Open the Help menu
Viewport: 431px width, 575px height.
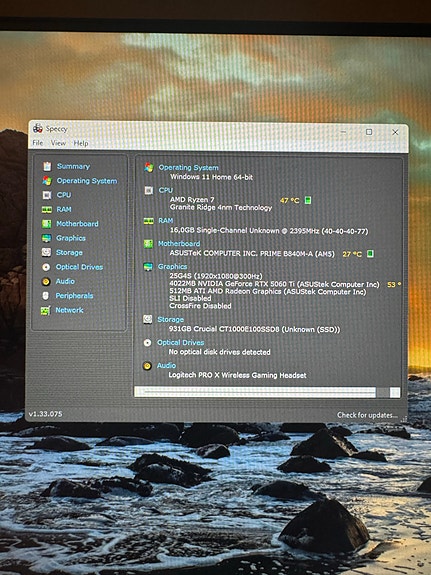81,143
